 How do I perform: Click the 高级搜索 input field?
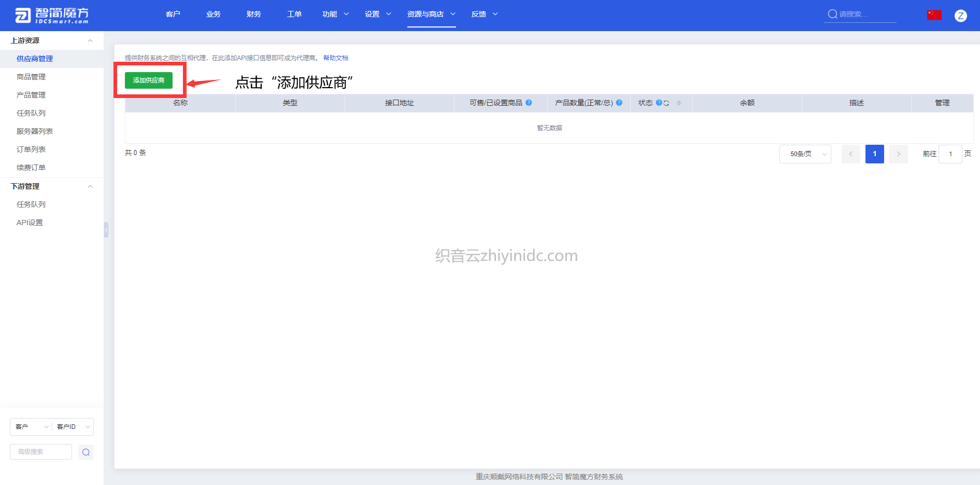[x=41, y=452]
